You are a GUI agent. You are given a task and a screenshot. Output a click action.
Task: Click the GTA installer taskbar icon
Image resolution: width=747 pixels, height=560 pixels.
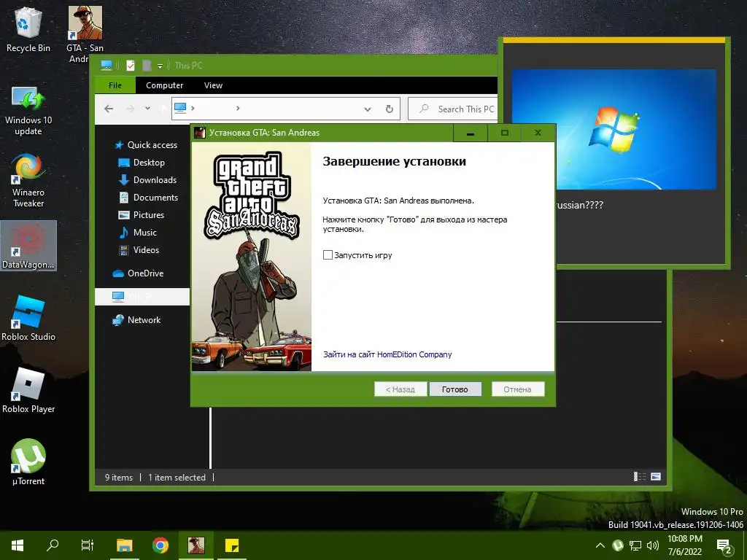click(196, 545)
